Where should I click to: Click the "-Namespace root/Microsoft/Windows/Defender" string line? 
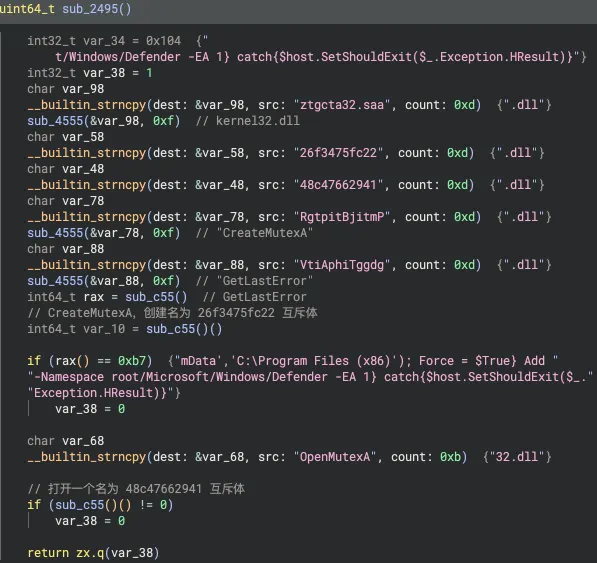point(310,377)
